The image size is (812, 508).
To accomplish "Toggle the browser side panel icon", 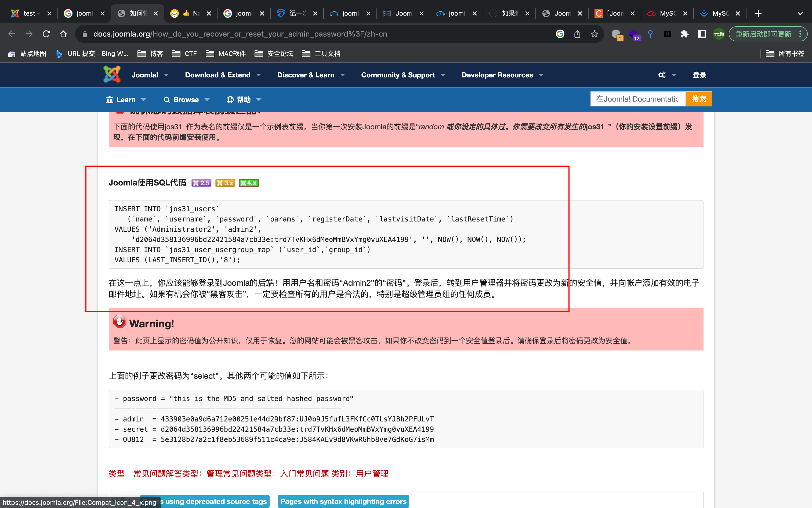I will (702, 34).
